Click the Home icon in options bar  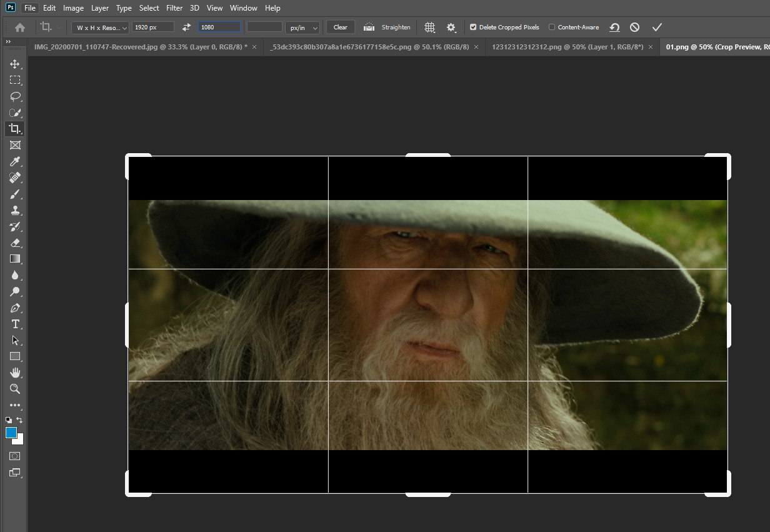coord(20,28)
